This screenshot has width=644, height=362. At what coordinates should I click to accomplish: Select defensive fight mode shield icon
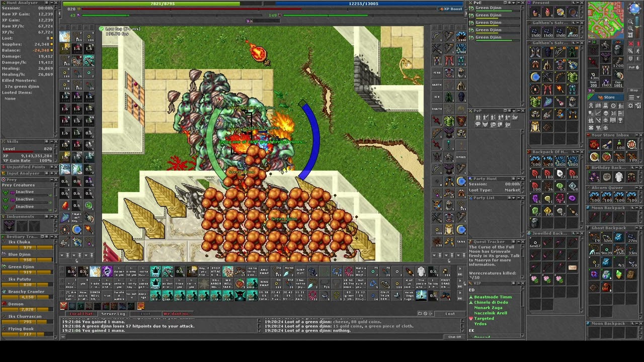(630, 59)
